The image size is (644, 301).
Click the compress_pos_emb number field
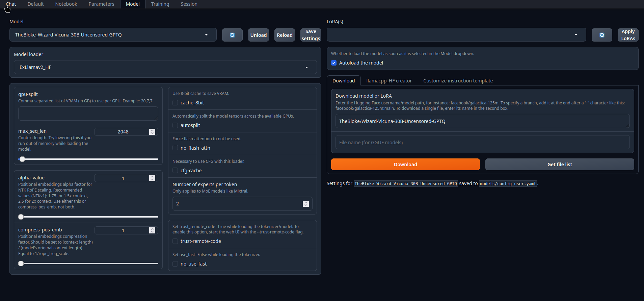click(x=126, y=230)
